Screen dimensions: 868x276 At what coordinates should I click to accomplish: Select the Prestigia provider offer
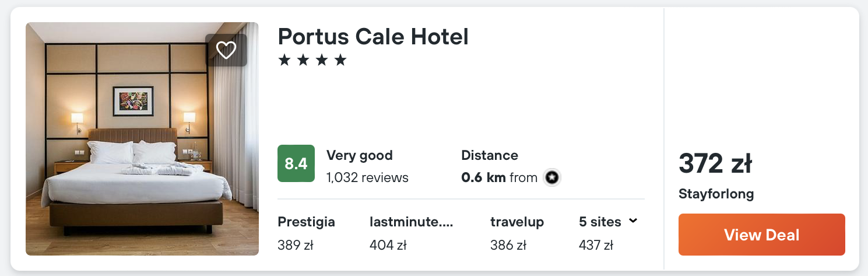click(307, 222)
